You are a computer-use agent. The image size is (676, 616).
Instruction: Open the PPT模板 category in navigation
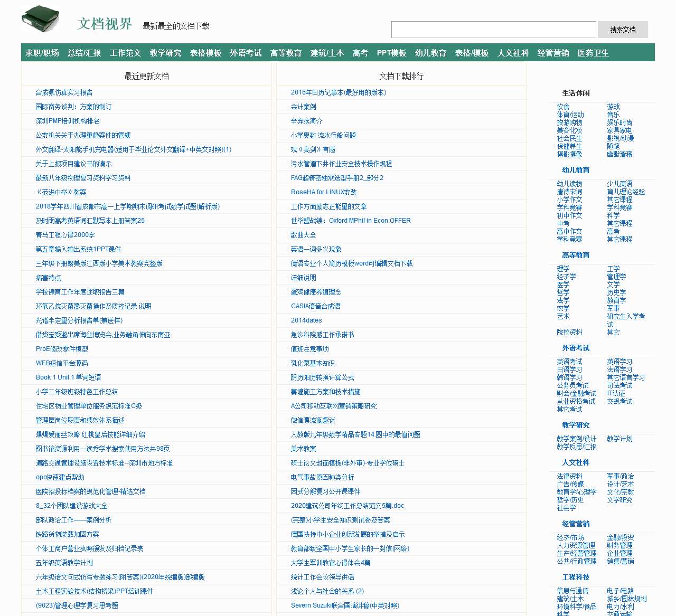click(x=391, y=52)
